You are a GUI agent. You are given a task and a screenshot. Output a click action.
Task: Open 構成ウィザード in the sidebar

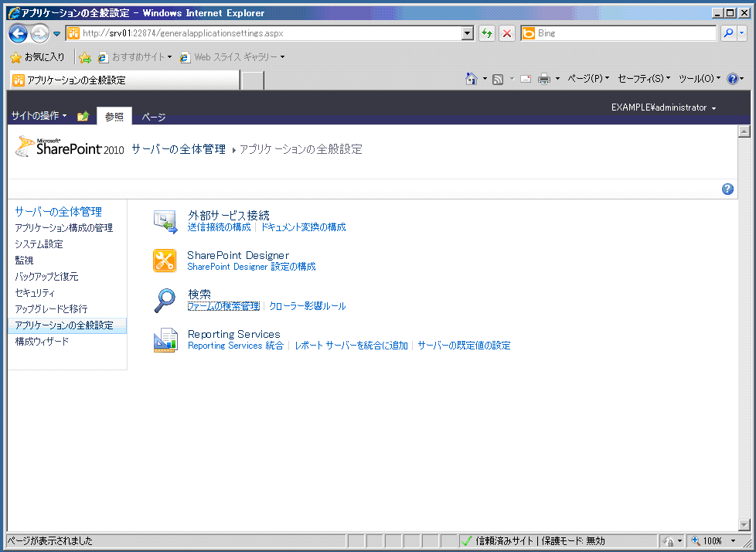coord(42,342)
